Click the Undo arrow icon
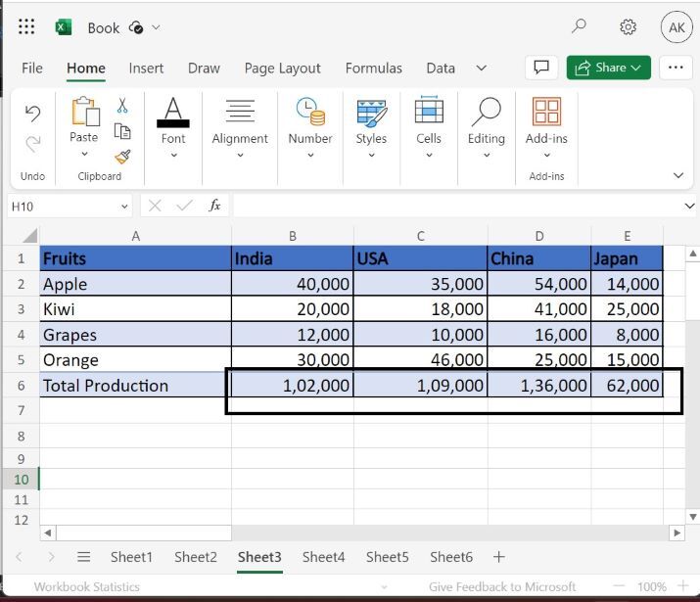This screenshot has width=700, height=602. click(x=32, y=114)
